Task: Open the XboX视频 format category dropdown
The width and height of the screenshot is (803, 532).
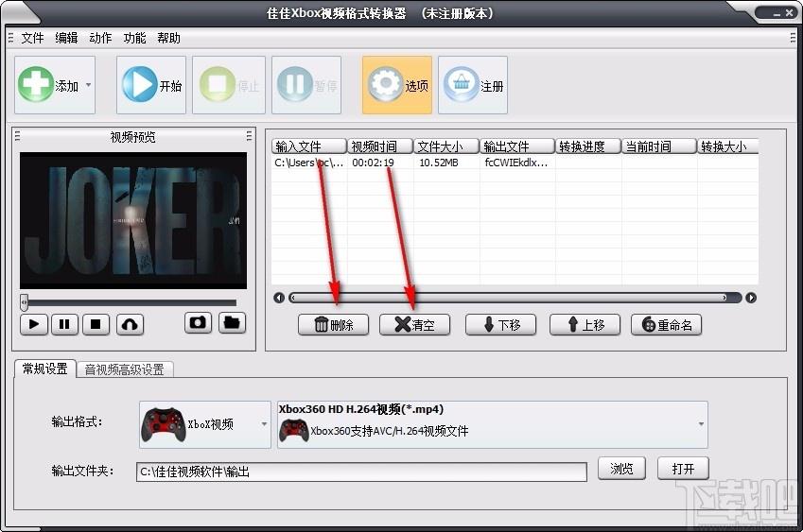Action: [x=205, y=424]
